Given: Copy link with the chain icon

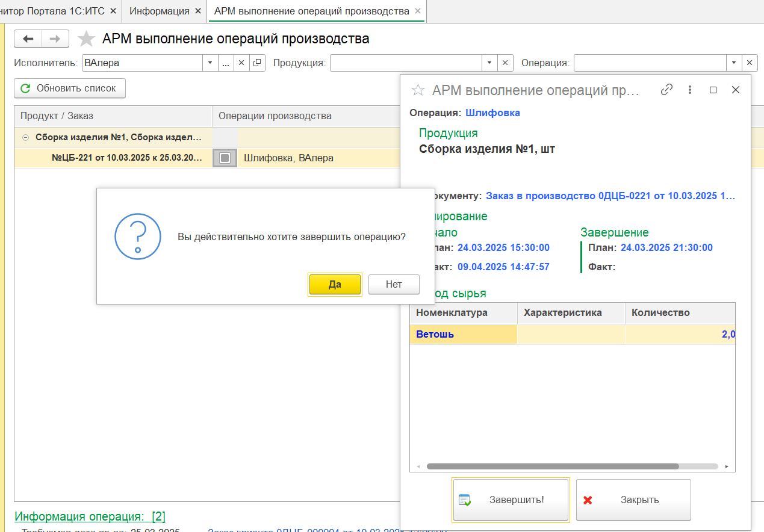Looking at the screenshot, I should coord(666,90).
